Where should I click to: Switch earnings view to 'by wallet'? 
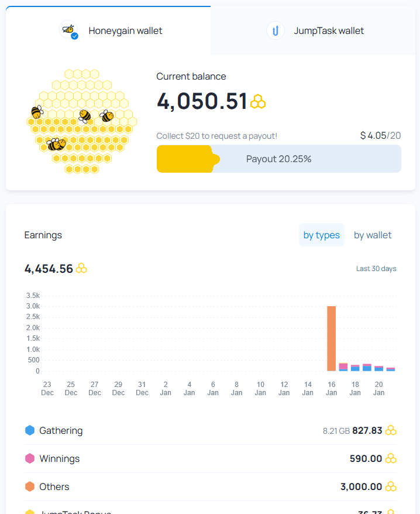(x=373, y=235)
